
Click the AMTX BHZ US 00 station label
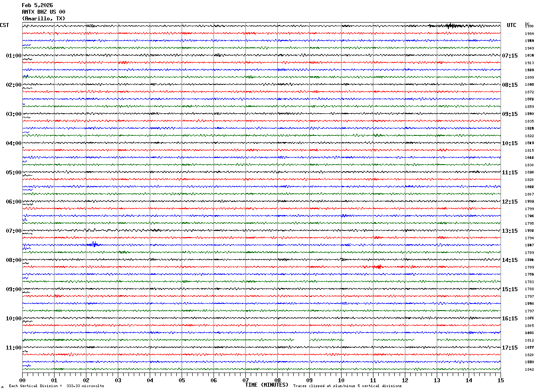pos(43,12)
